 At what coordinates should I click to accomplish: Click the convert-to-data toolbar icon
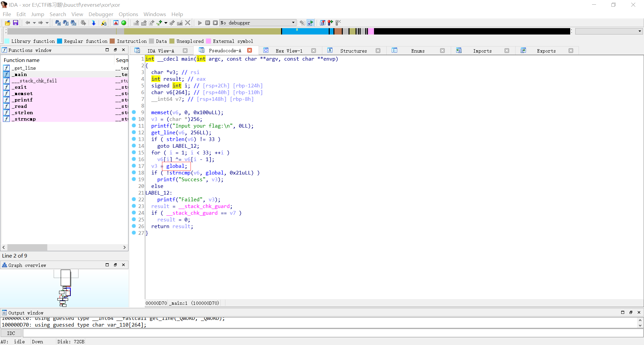[144, 23]
